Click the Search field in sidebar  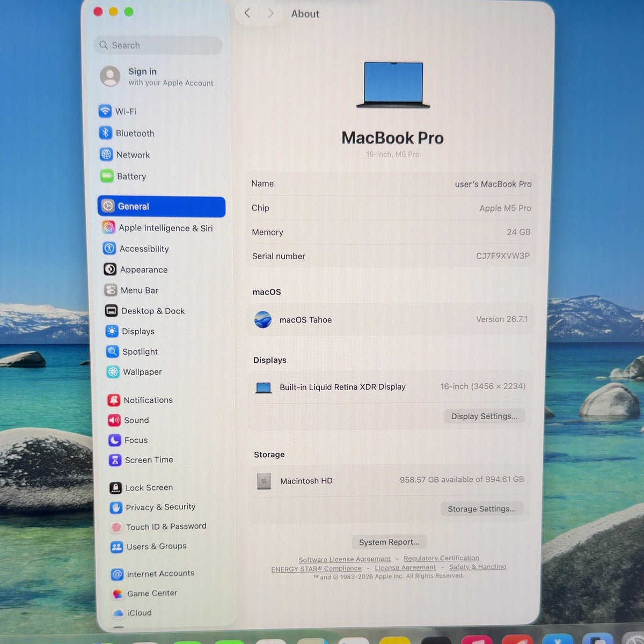pyautogui.click(x=158, y=46)
